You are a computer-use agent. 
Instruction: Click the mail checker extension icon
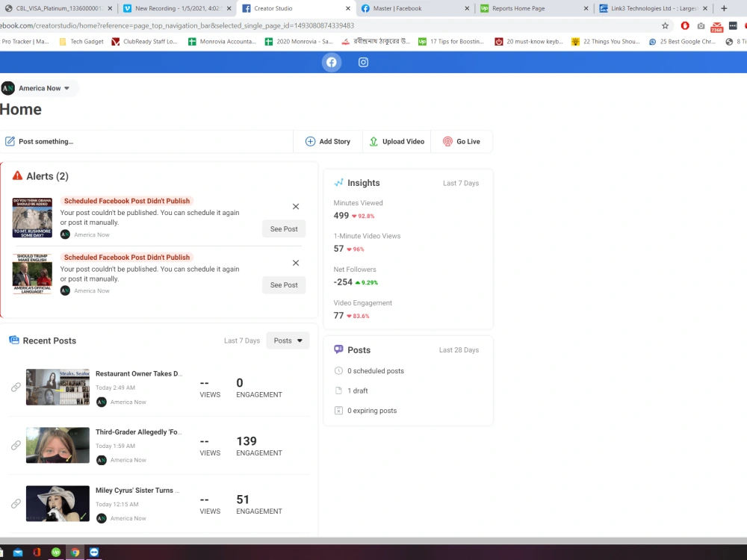coord(716,27)
